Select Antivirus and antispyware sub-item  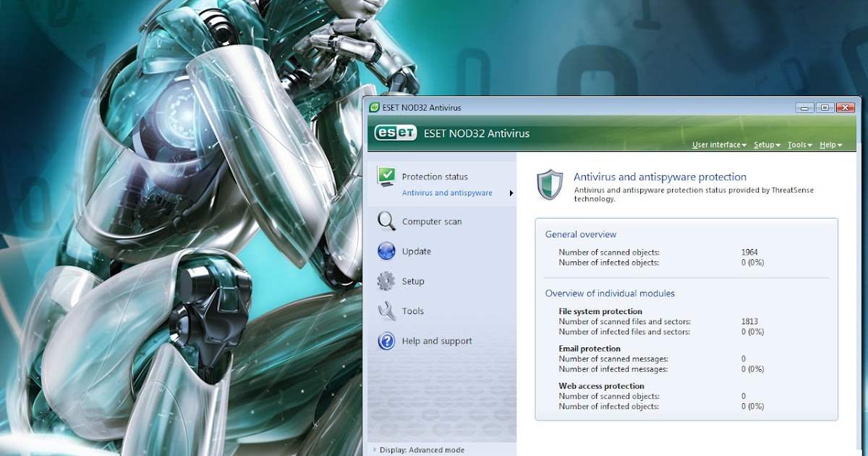point(447,193)
